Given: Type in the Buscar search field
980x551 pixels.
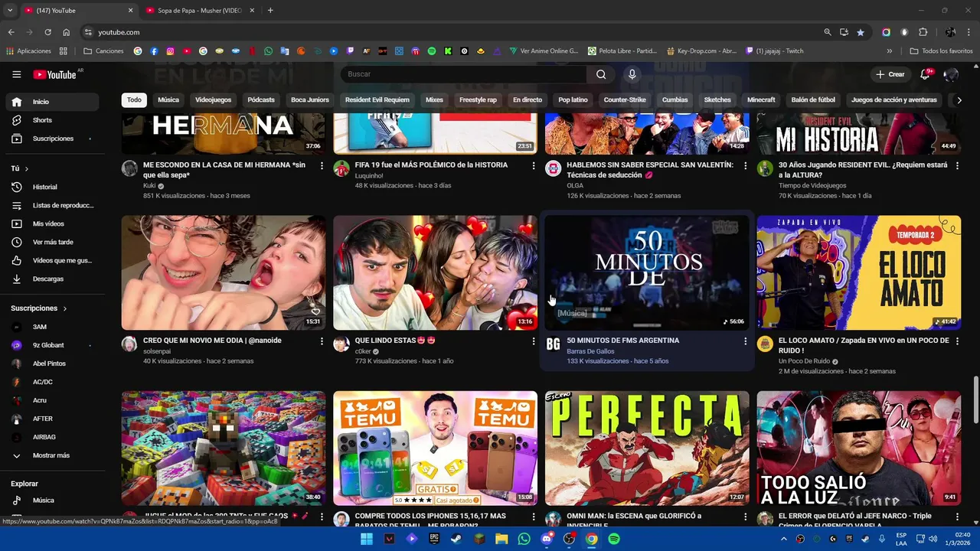Looking at the screenshot, I should tap(464, 74).
